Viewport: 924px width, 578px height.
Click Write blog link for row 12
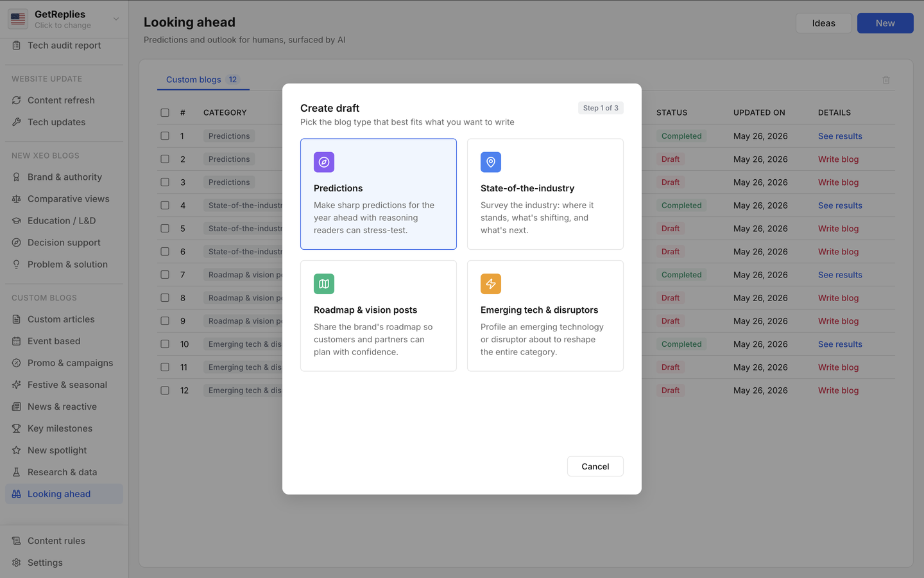click(838, 390)
